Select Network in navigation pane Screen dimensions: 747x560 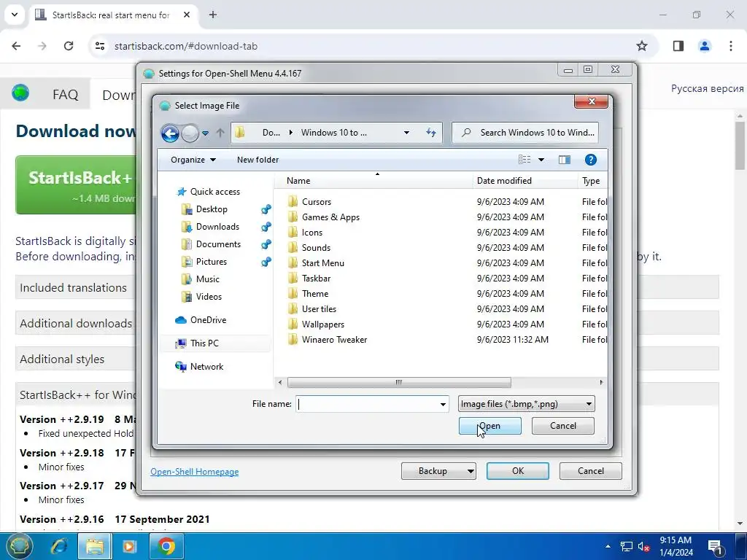tap(206, 367)
